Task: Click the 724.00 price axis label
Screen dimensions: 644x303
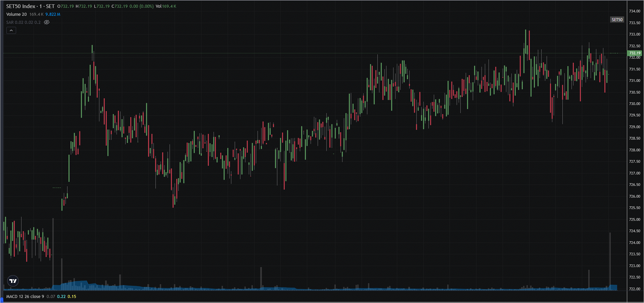Action: [634, 243]
